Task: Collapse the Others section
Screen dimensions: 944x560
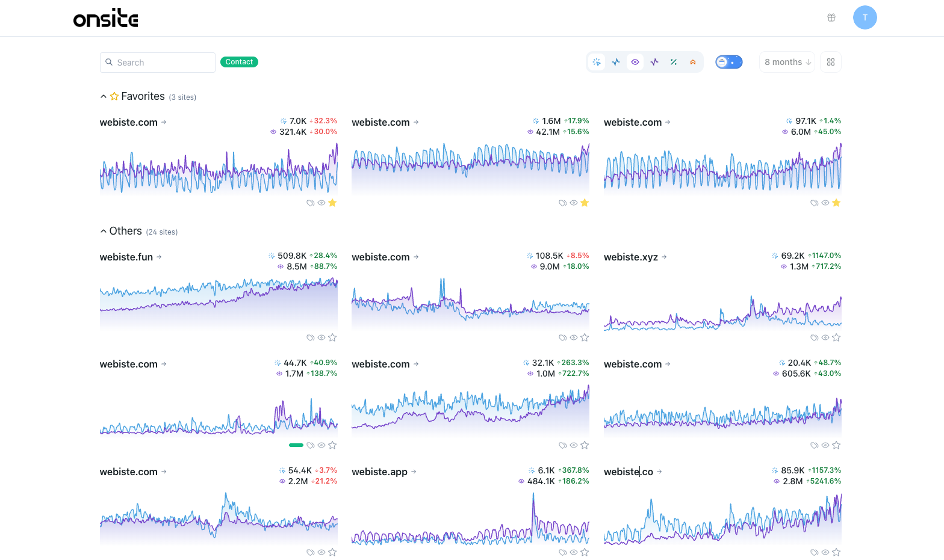Action: 104,231
